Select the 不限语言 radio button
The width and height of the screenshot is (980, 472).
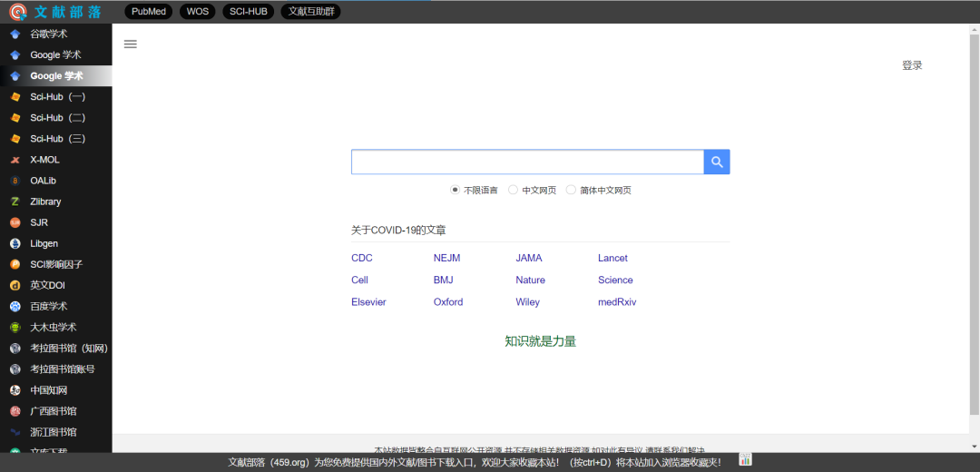[456, 191]
